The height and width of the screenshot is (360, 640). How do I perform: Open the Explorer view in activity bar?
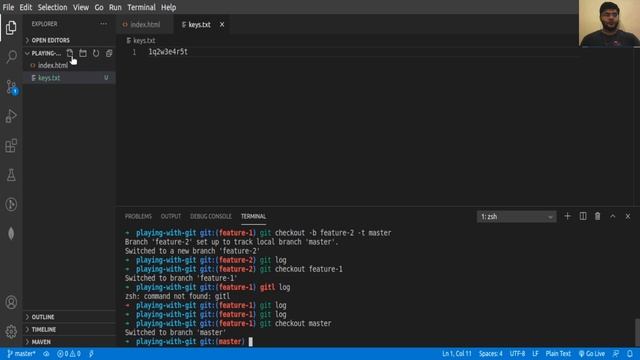click(11, 28)
